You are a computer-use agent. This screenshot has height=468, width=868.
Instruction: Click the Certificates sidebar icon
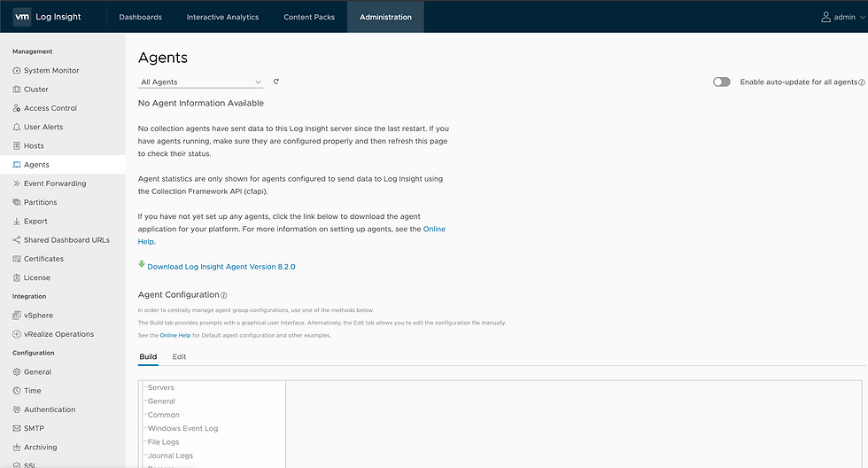pos(17,259)
